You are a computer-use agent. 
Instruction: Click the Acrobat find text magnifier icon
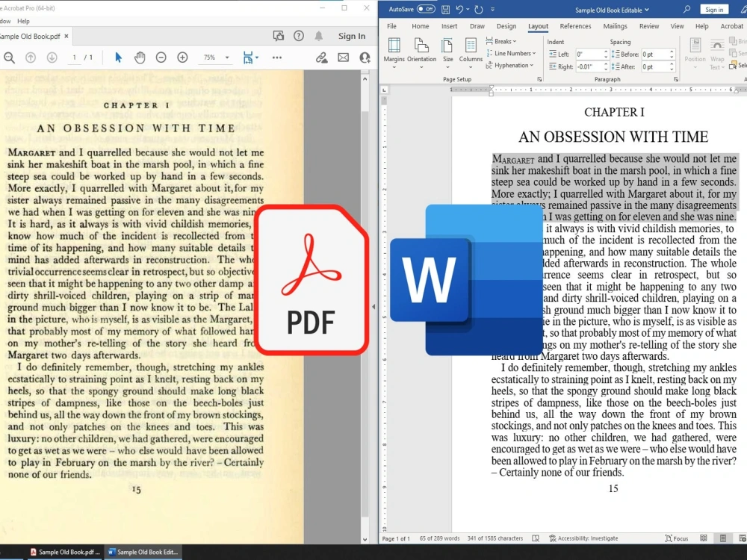[x=9, y=57]
